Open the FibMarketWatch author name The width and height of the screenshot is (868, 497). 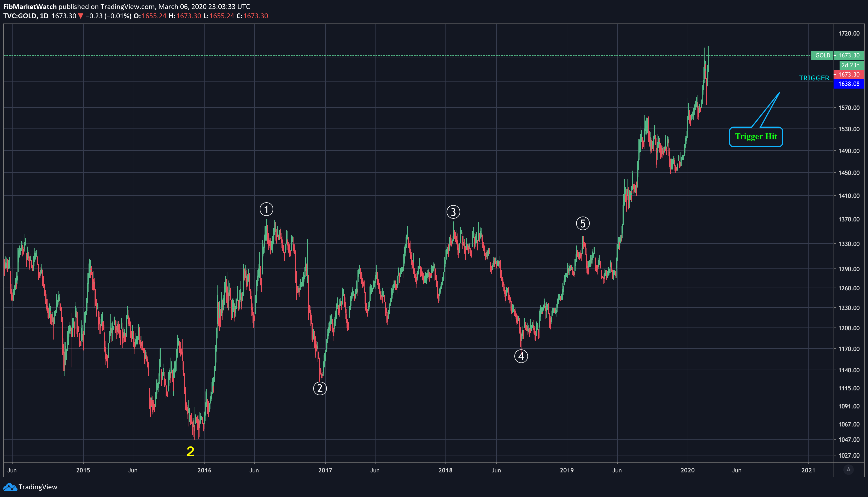coord(30,7)
